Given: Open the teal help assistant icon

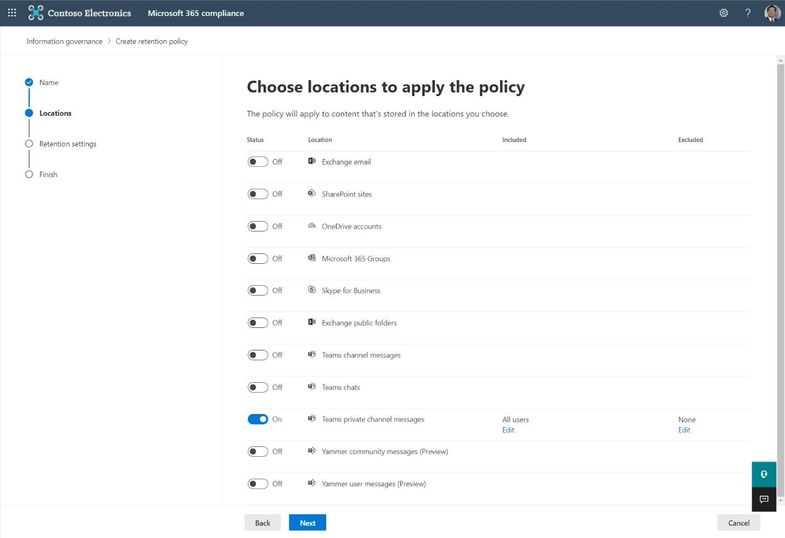Looking at the screenshot, I should [764, 474].
